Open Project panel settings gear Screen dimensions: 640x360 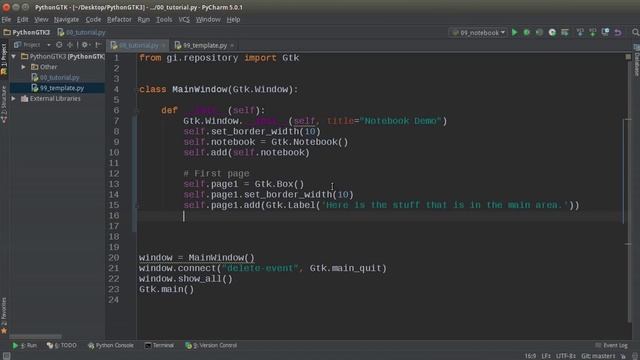coord(85,45)
